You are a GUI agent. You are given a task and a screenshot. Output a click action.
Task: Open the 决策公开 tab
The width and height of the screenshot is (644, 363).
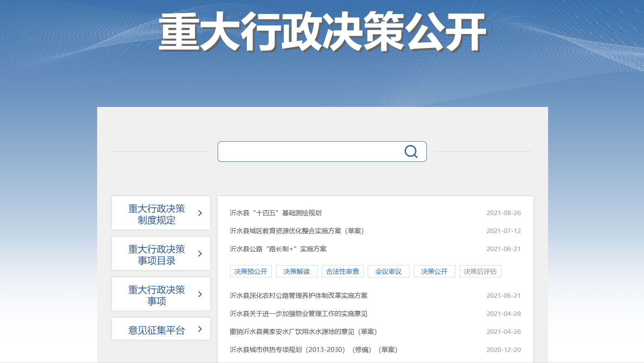coord(434,271)
